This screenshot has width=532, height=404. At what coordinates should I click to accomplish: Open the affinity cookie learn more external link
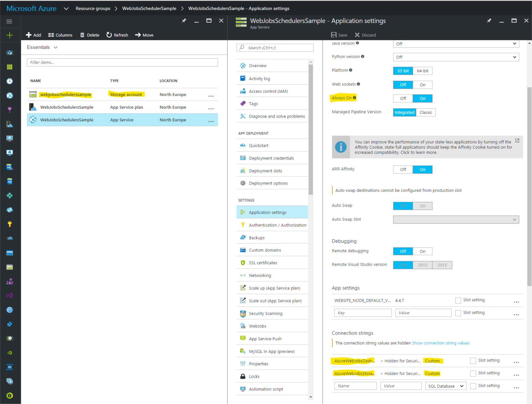click(517, 141)
